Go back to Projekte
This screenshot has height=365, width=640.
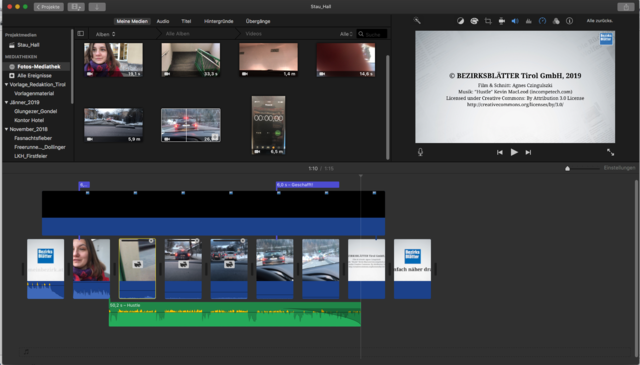[x=49, y=7]
